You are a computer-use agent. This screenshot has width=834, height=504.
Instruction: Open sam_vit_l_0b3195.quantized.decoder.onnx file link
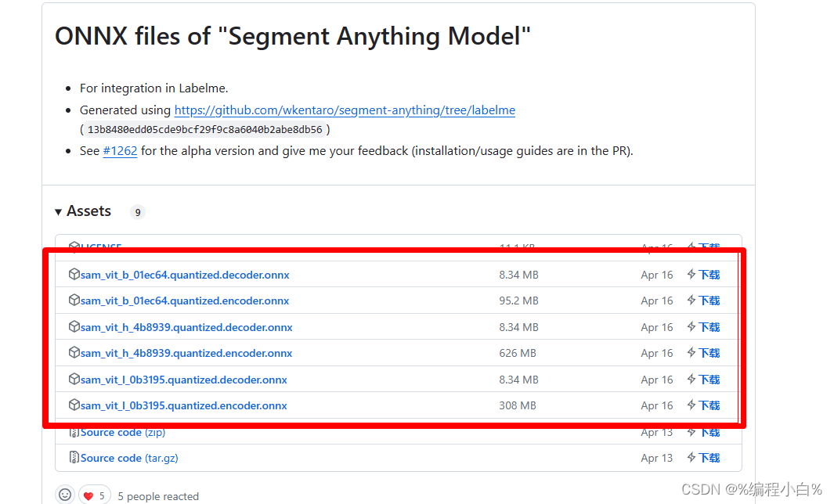[x=183, y=380]
